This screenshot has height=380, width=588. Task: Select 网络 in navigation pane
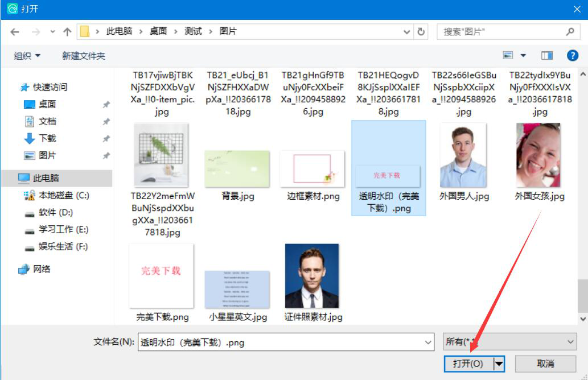41,269
